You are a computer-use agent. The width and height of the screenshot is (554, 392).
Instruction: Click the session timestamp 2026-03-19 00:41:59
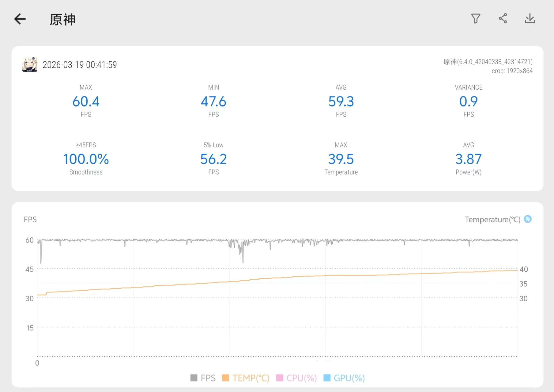click(x=80, y=65)
